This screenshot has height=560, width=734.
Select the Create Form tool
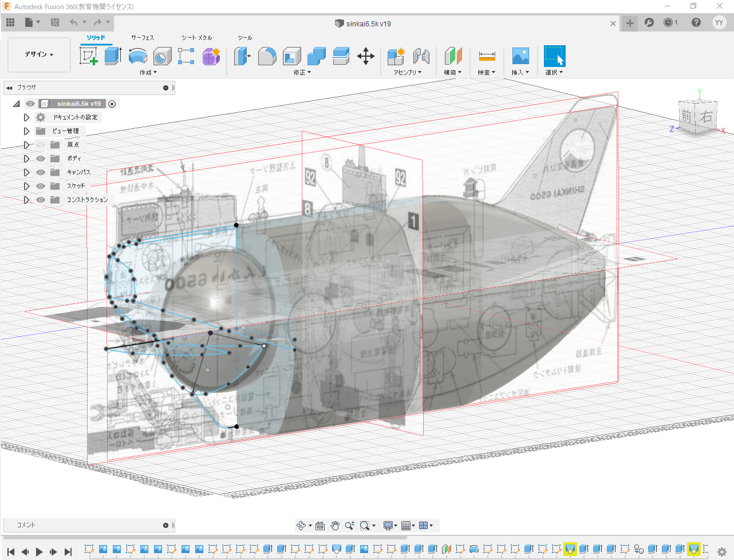(211, 56)
